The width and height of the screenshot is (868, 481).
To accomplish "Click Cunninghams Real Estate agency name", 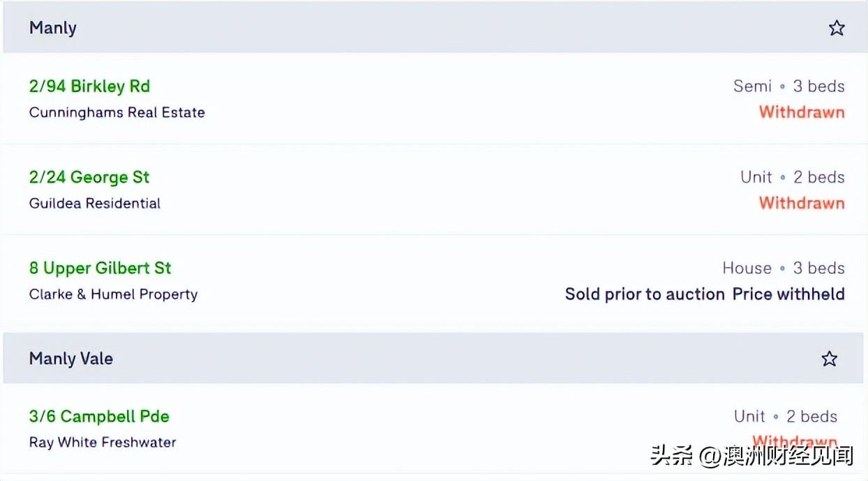I will [117, 112].
